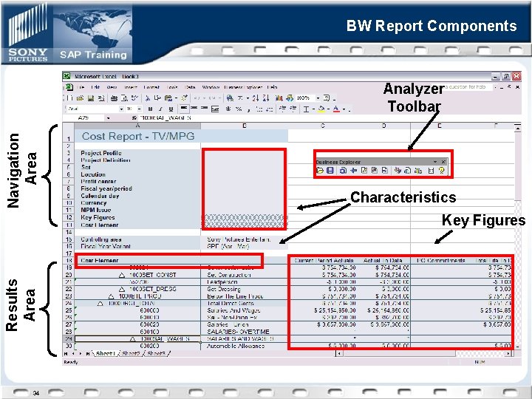Click the Cost Report - TV/MPG title cell
The height and width of the screenshot is (399, 532).
[x=181, y=137]
